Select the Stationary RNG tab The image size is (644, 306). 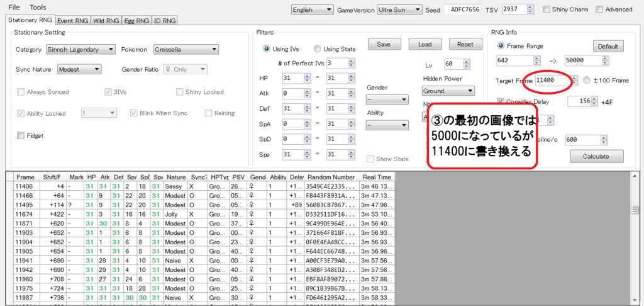[x=30, y=20]
